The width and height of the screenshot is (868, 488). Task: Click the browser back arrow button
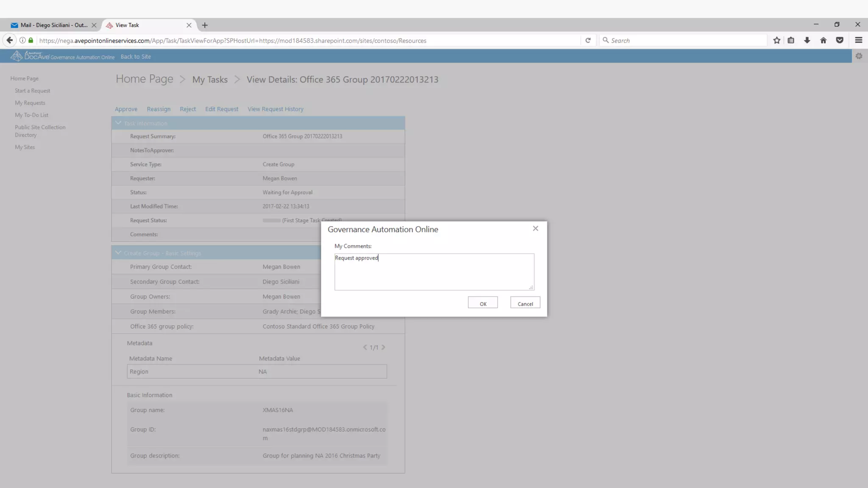pyautogui.click(x=9, y=40)
